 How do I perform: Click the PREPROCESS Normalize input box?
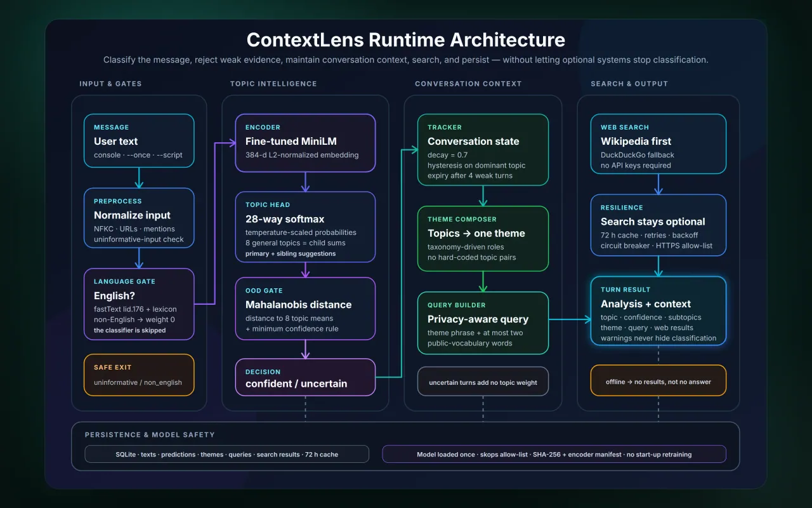tap(139, 218)
